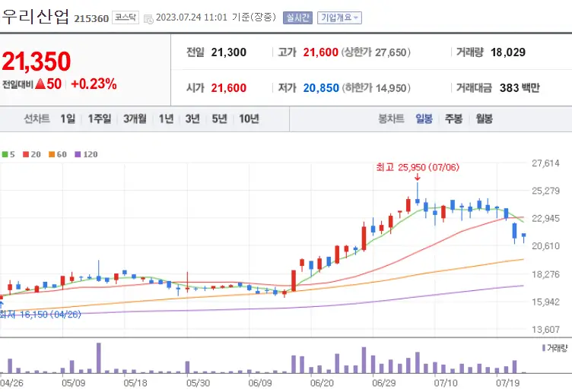Screen dimensions: 572x392
Task: Click the 거래량 value 18,029
Action: 508,52
